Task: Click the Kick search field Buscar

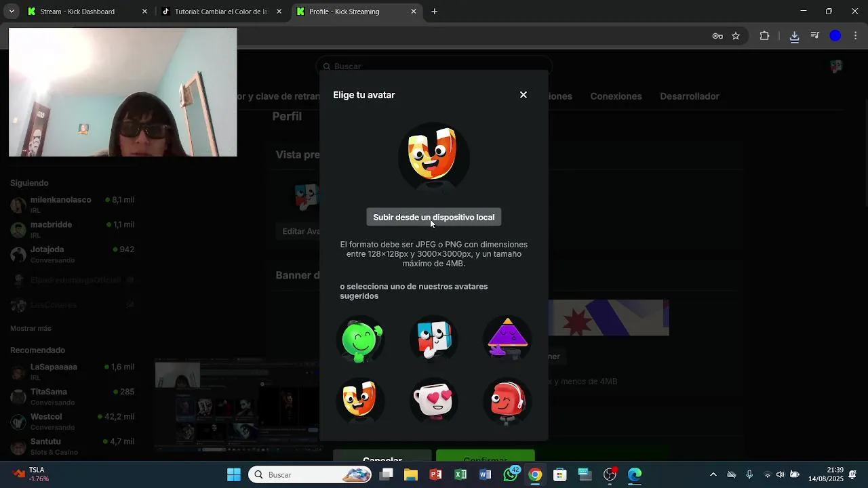Action: (434, 66)
